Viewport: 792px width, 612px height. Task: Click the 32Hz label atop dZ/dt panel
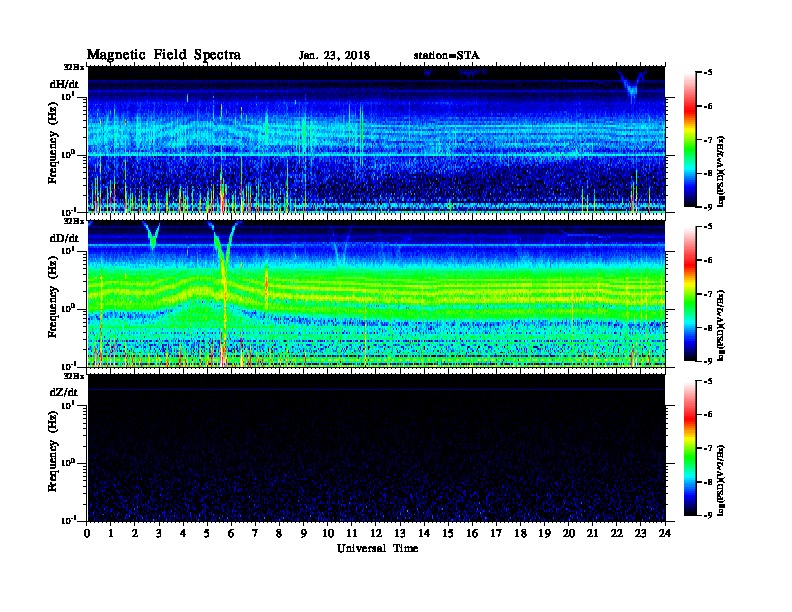[74, 376]
